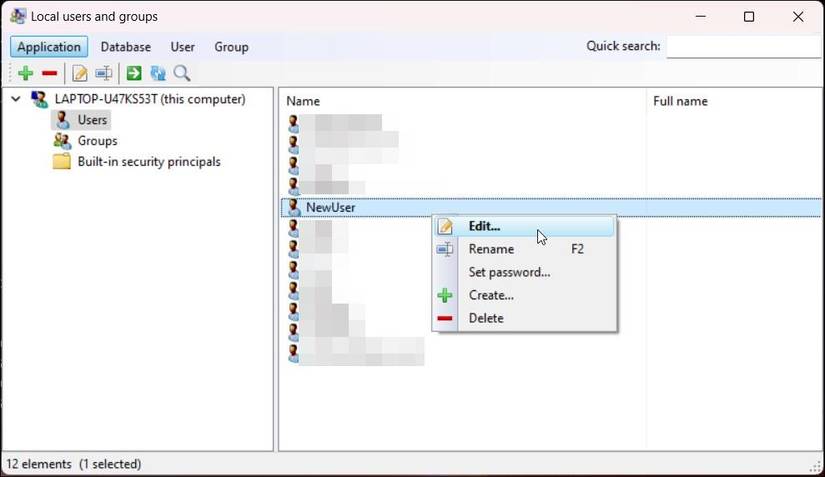Click the Groups icon in the tree

click(62, 140)
